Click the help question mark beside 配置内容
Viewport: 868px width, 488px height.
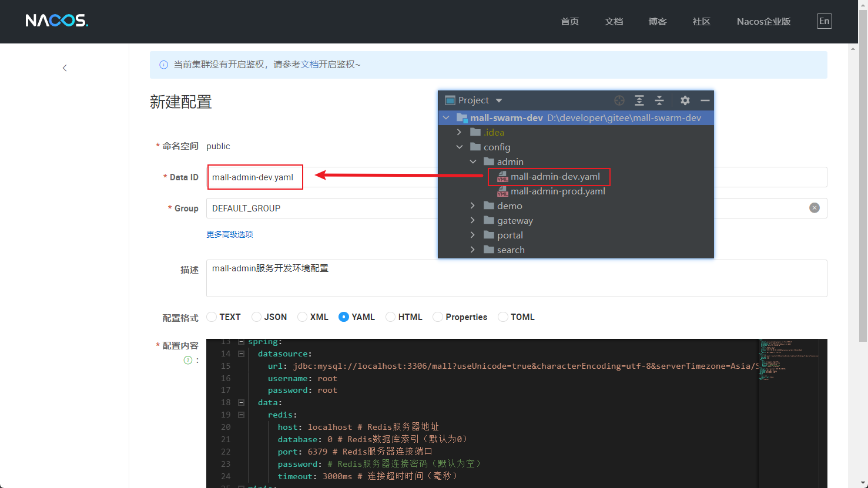click(188, 360)
